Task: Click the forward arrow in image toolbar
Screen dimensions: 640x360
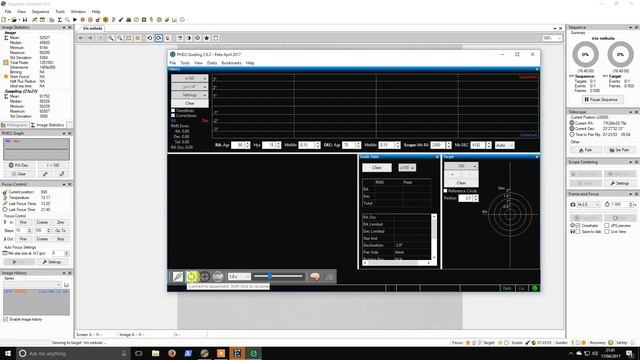Action: (90, 38)
